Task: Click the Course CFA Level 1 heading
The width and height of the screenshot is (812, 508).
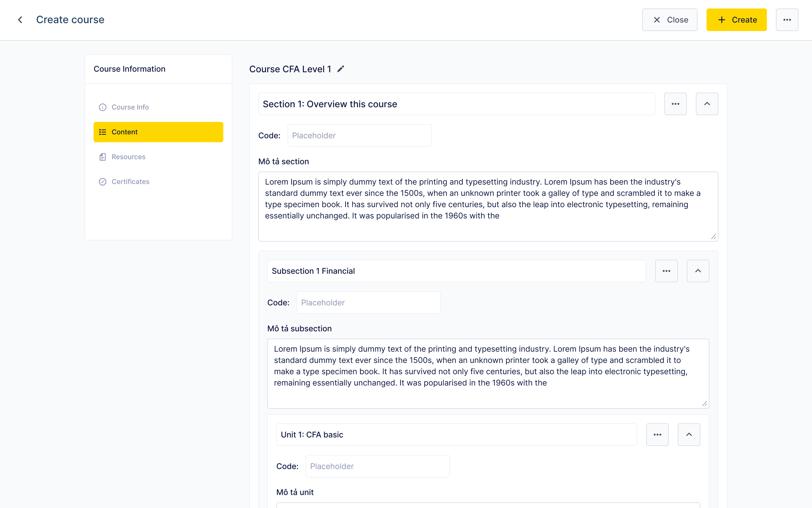Action: coord(290,69)
